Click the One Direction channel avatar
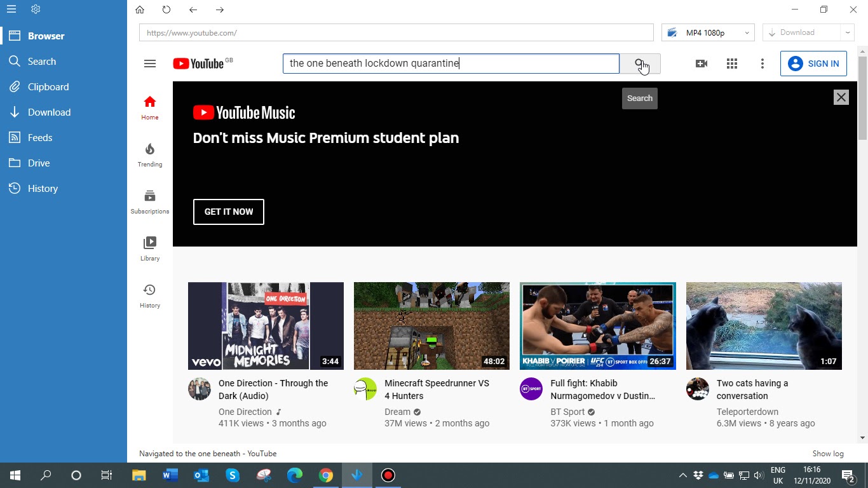This screenshot has width=868, height=488. pyautogui.click(x=200, y=389)
